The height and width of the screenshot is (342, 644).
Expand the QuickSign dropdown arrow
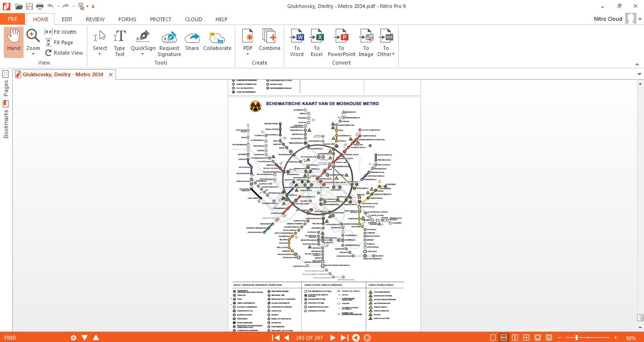tap(143, 54)
